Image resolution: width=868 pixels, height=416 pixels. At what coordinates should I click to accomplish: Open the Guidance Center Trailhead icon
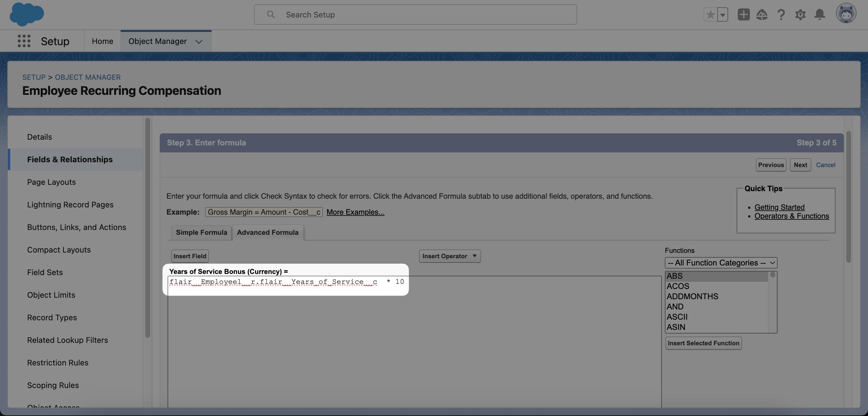[x=762, y=14]
